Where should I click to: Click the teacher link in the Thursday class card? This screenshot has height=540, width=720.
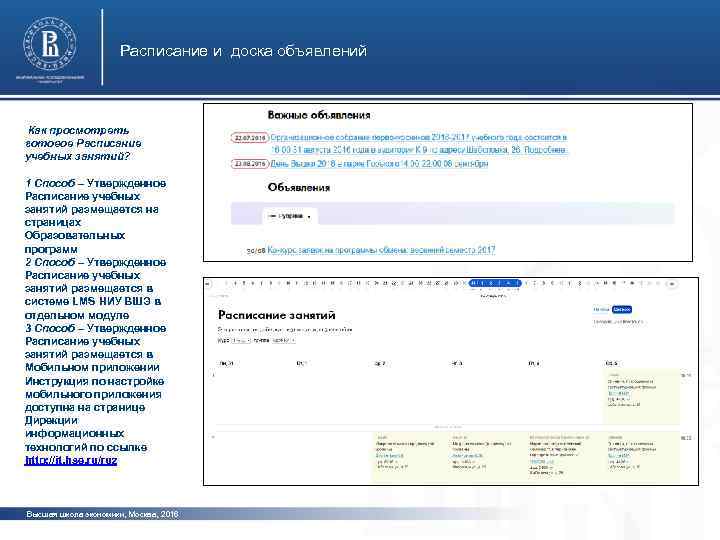click(x=467, y=456)
